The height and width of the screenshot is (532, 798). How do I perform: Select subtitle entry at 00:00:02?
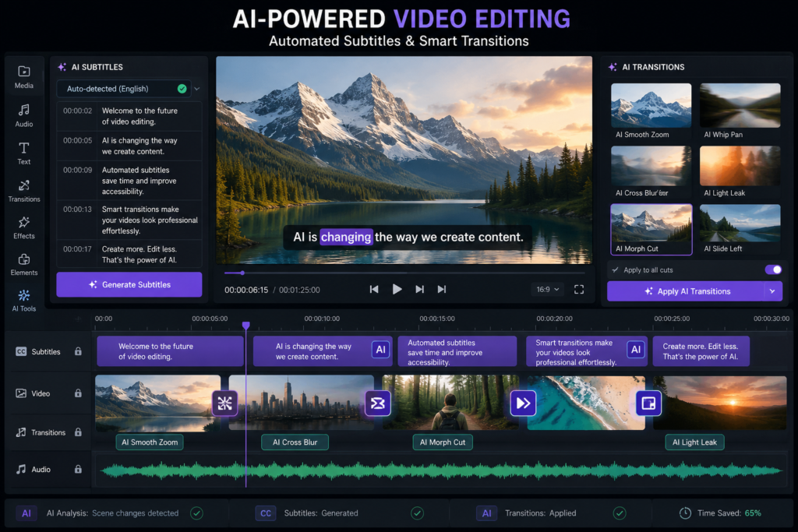pos(129,116)
